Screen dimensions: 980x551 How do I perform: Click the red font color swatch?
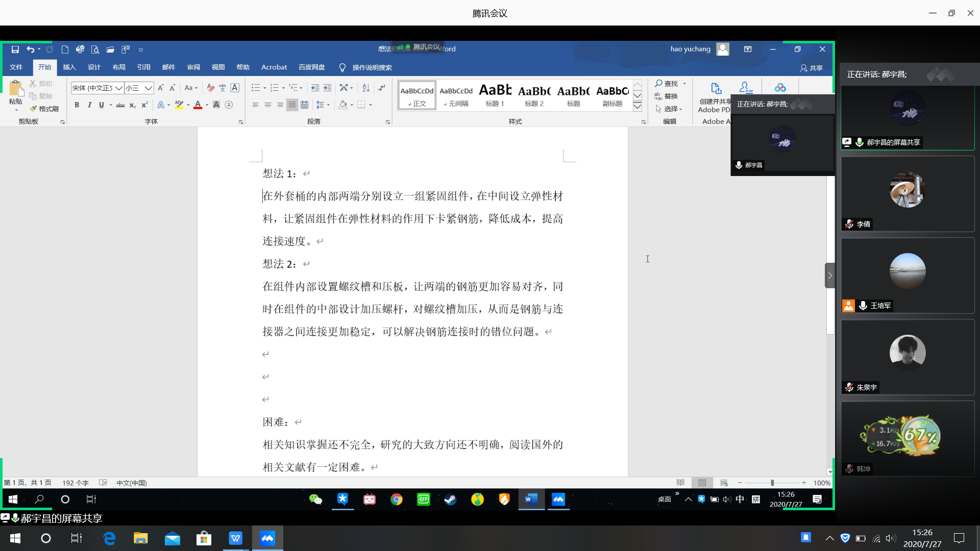pos(198,105)
